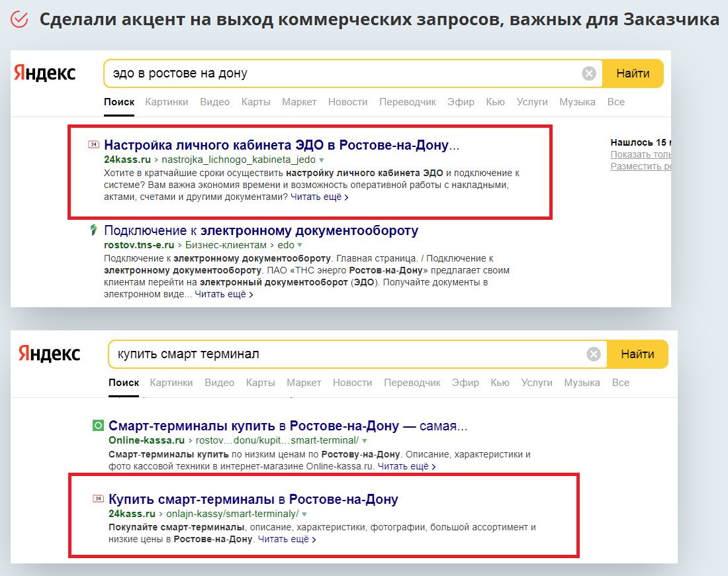
Task: Click the 24kass favicon beside 'Купить смарт-терминалы'
Action: pos(98,499)
